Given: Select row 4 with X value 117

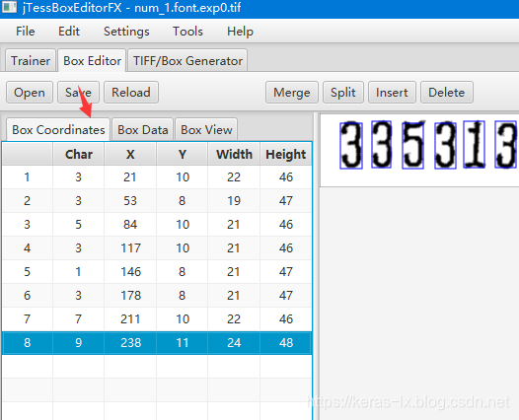Looking at the screenshot, I should [157, 248].
